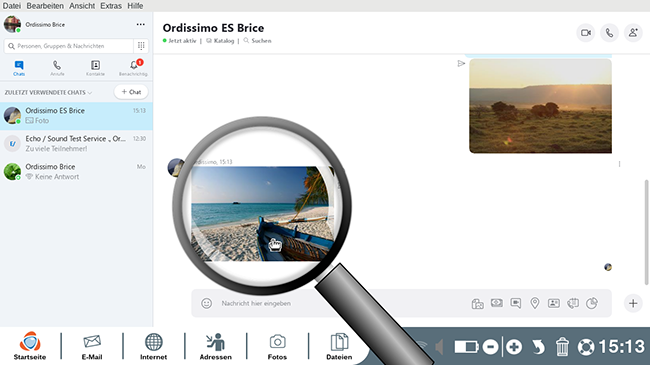This screenshot has height=365, width=650.
Task: Switch to the Anrufe tab
Action: (57, 68)
